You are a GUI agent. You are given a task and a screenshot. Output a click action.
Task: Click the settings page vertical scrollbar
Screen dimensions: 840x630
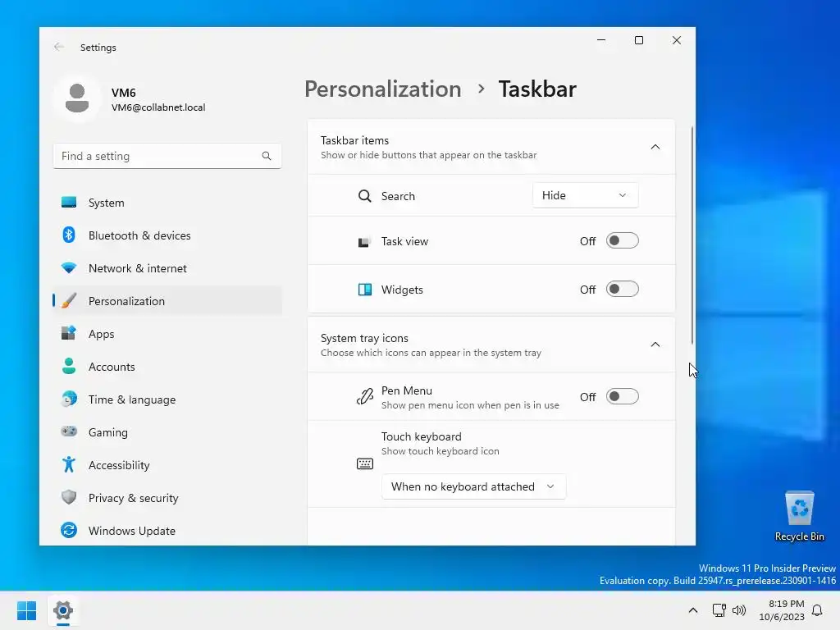coord(692,235)
